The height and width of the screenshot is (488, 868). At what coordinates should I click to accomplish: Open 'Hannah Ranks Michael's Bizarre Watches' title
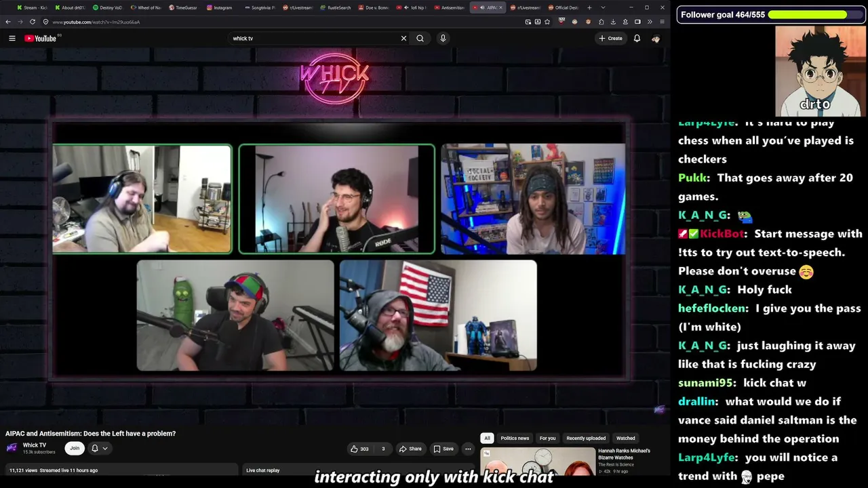[624, 453]
